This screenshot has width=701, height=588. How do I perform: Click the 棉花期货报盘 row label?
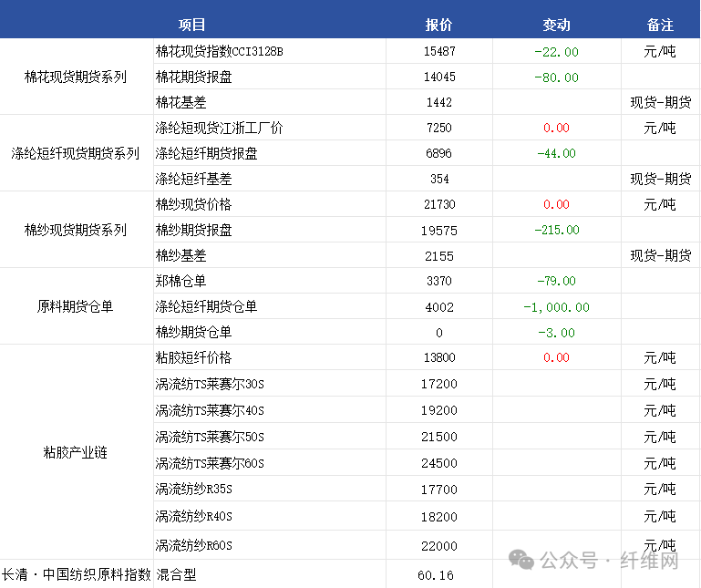point(194,77)
